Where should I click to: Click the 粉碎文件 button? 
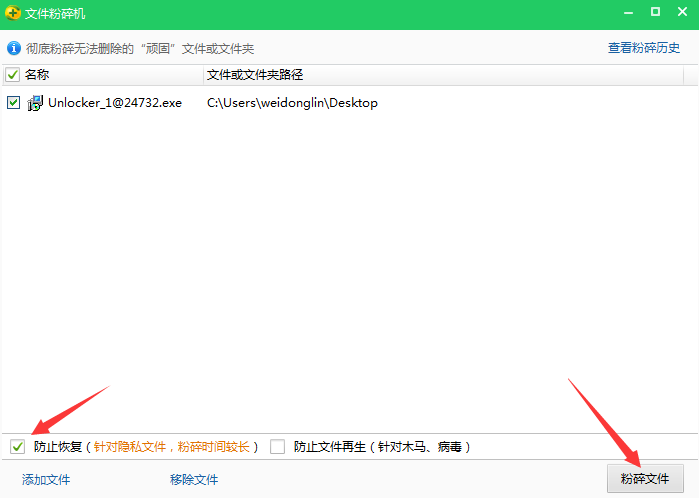click(x=645, y=478)
